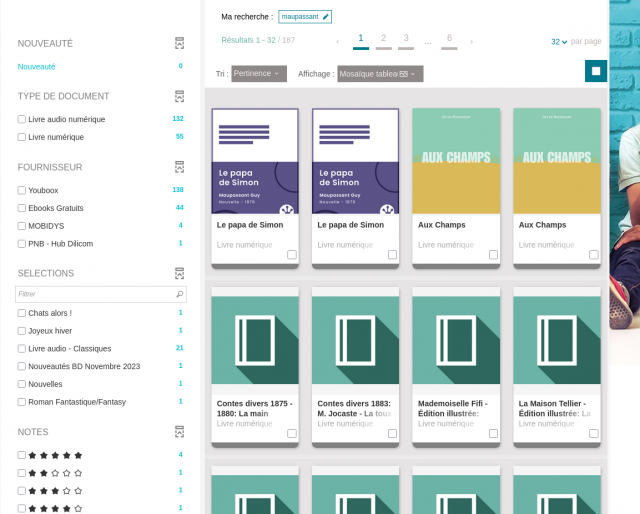Check Livre numérique filter
The image size is (640, 514).
pyautogui.click(x=22, y=137)
